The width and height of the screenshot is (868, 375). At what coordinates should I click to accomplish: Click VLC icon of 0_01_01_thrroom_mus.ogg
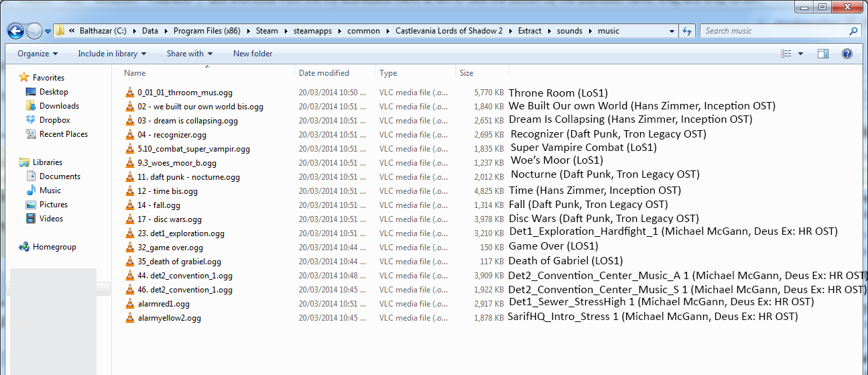point(129,93)
